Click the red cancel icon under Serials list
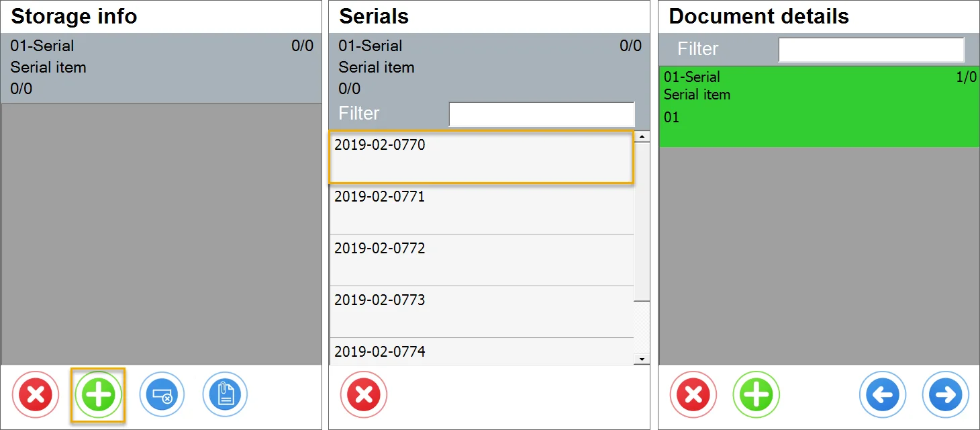The height and width of the screenshot is (430, 980). (x=364, y=394)
